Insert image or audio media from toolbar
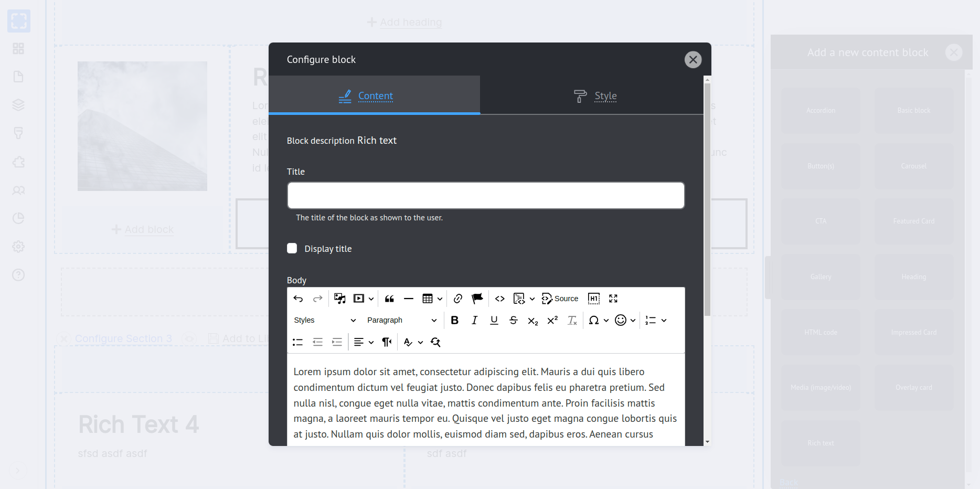The height and width of the screenshot is (489, 980). tap(340, 299)
